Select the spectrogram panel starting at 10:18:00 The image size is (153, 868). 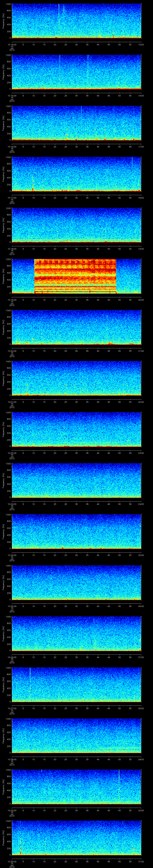tap(76, 225)
